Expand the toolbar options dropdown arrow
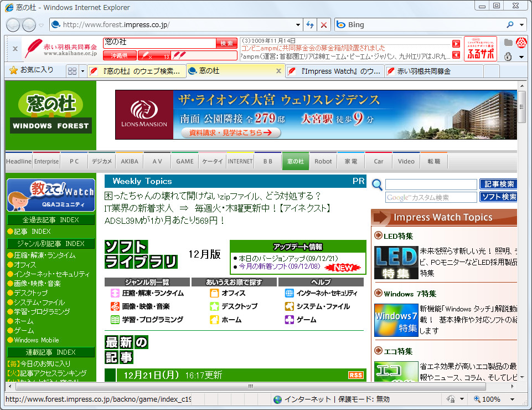 [521, 57]
